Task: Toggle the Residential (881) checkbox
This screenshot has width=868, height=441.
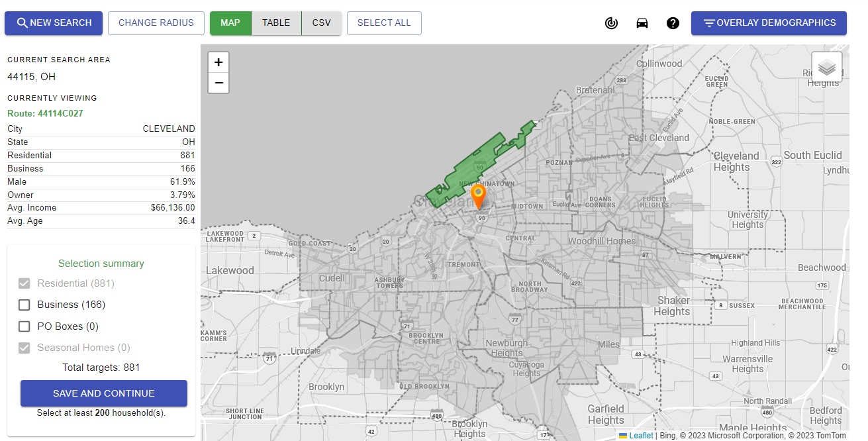Action: point(24,283)
